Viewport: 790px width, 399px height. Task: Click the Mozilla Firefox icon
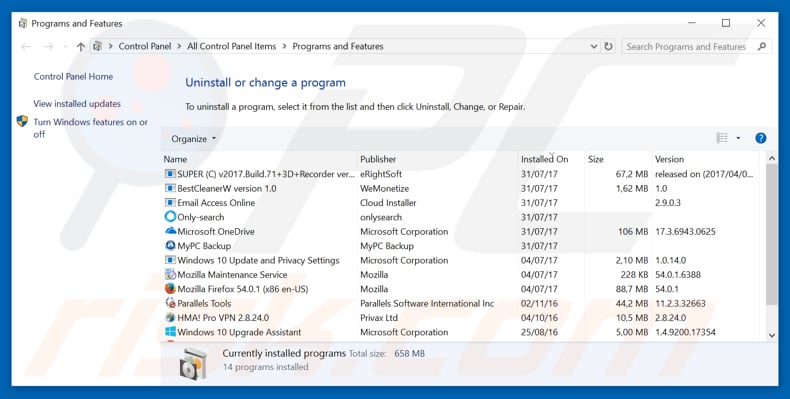point(170,289)
